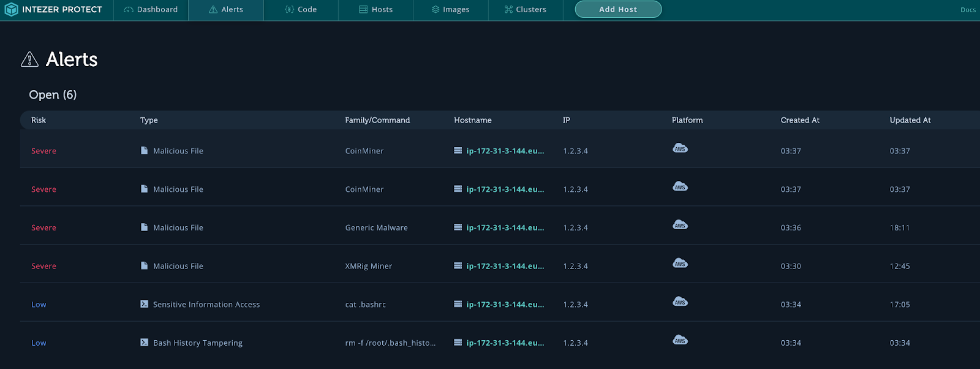Image resolution: width=980 pixels, height=369 pixels.
Task: Click the 03:30 created time
Action: click(791, 266)
